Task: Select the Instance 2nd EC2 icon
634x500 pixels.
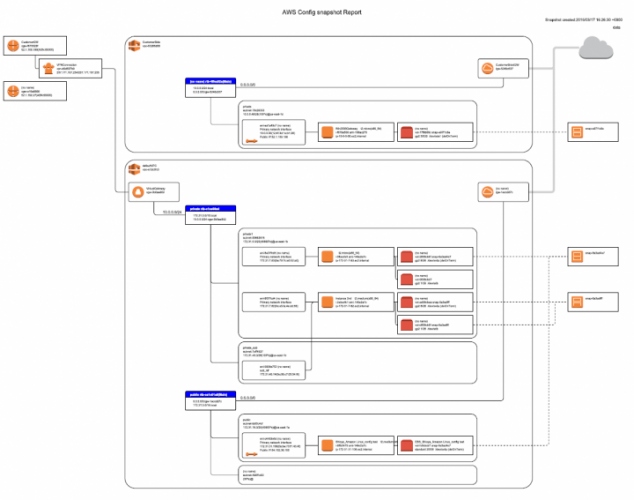Action: click(x=327, y=302)
